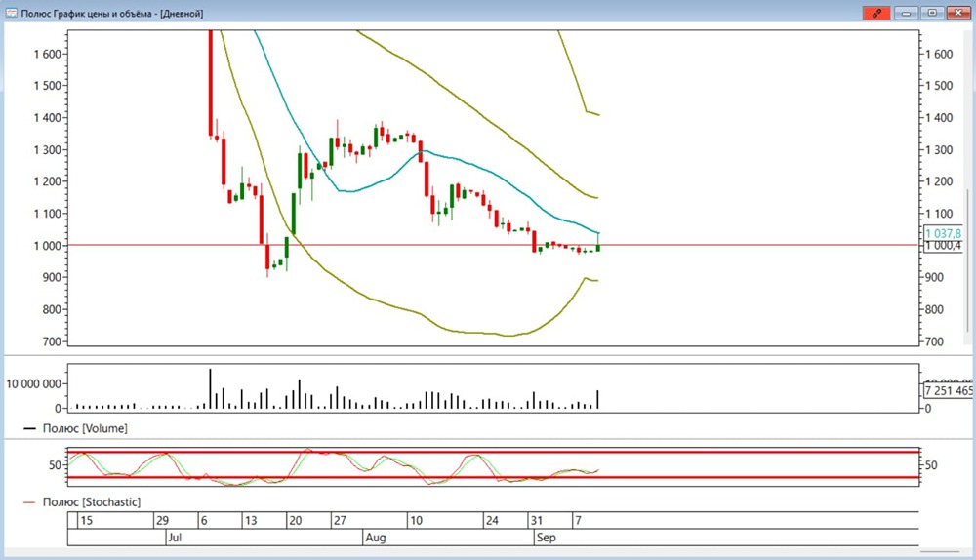Click the 'Sep' month label on time axis
This screenshot has height=560, width=976.
coord(546,538)
